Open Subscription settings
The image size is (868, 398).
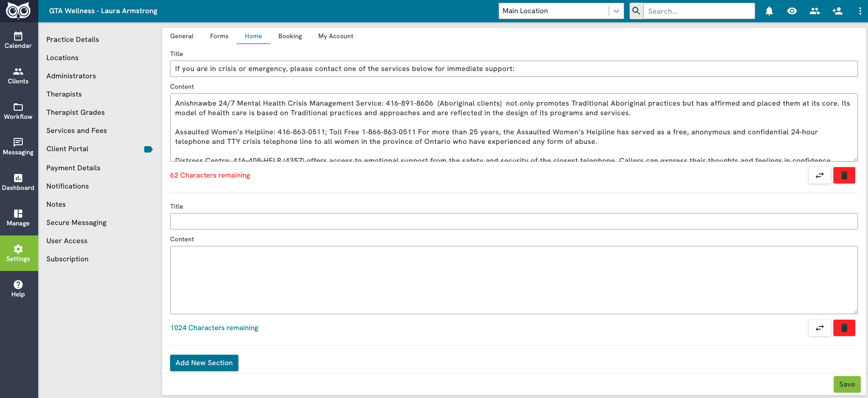click(x=67, y=259)
